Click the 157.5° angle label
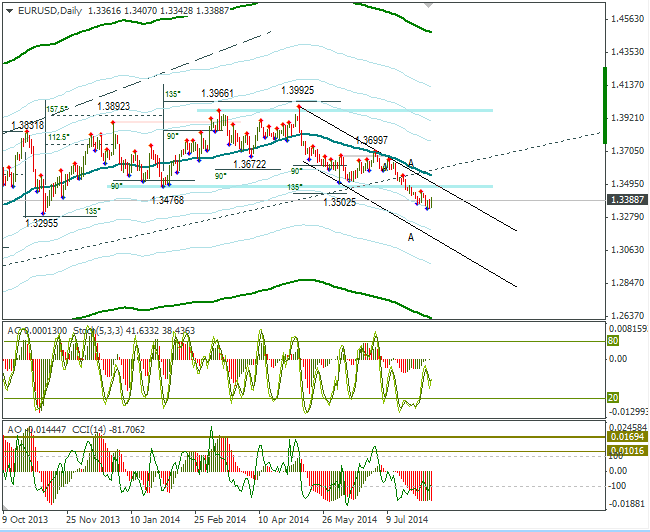The width and height of the screenshot is (650, 532). (x=57, y=109)
